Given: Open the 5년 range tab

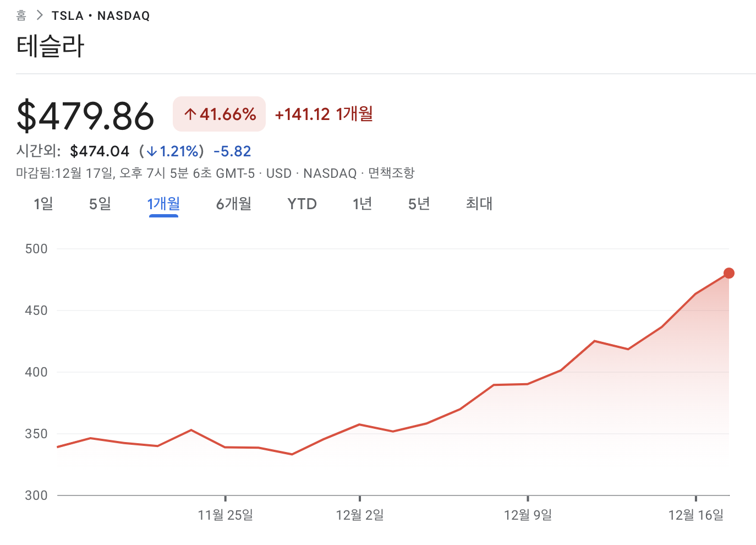Looking at the screenshot, I should coord(419,204).
